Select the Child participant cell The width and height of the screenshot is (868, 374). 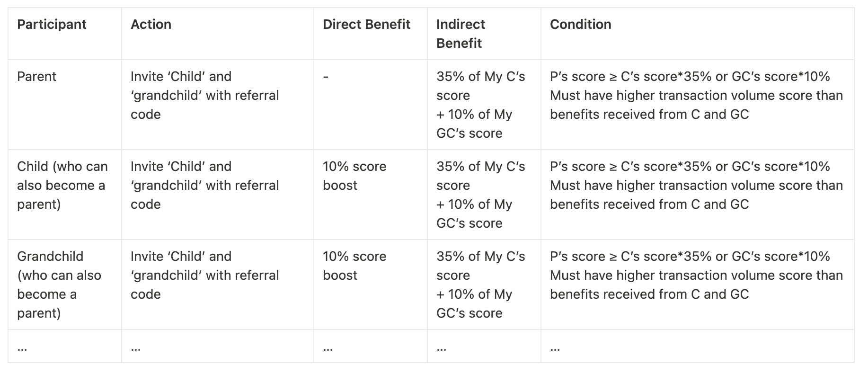point(62,185)
